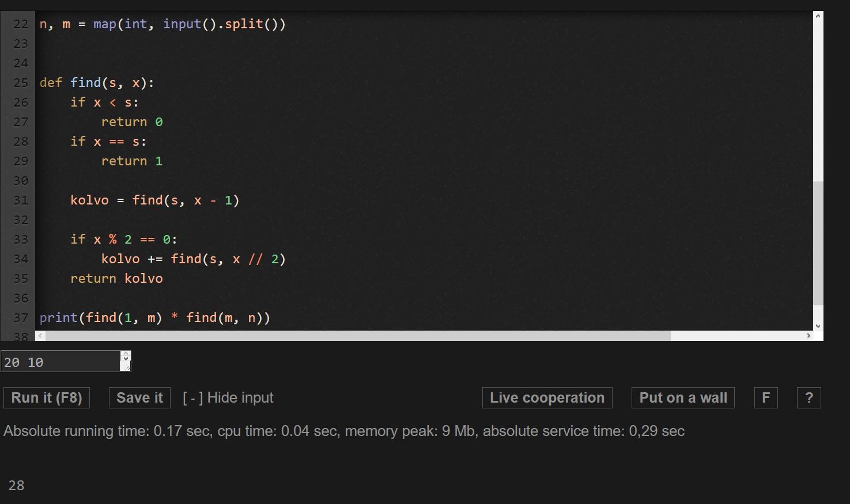Open help with the ? button

point(809,398)
